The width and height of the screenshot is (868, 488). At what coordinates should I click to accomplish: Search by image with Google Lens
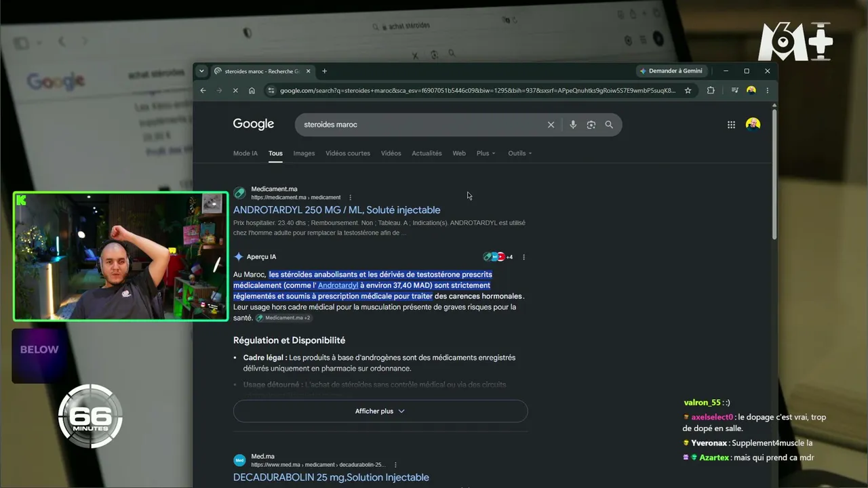(x=591, y=125)
